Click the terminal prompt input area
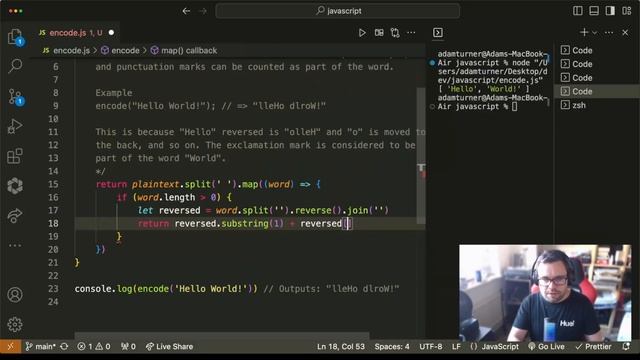This screenshot has width=640, height=360. (x=515, y=107)
